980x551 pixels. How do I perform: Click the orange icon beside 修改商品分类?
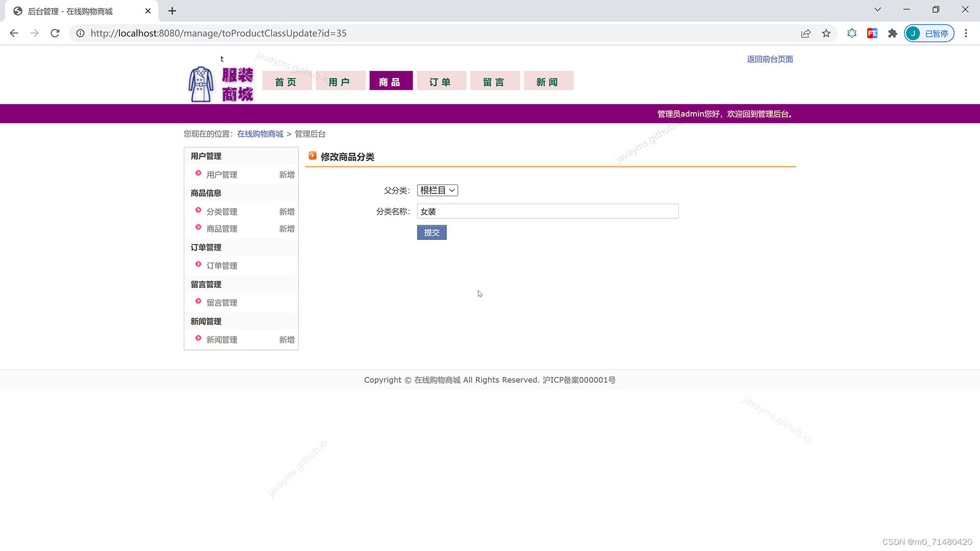pyautogui.click(x=312, y=156)
